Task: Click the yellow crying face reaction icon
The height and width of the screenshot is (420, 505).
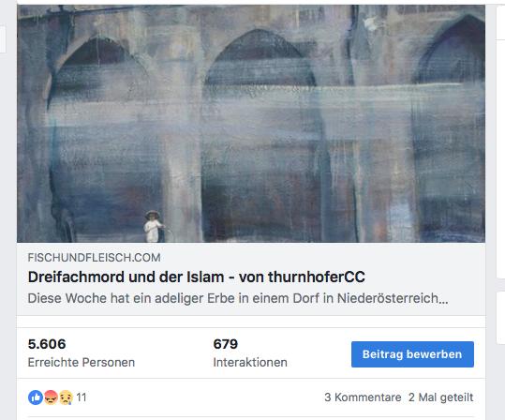Action: [x=66, y=397]
